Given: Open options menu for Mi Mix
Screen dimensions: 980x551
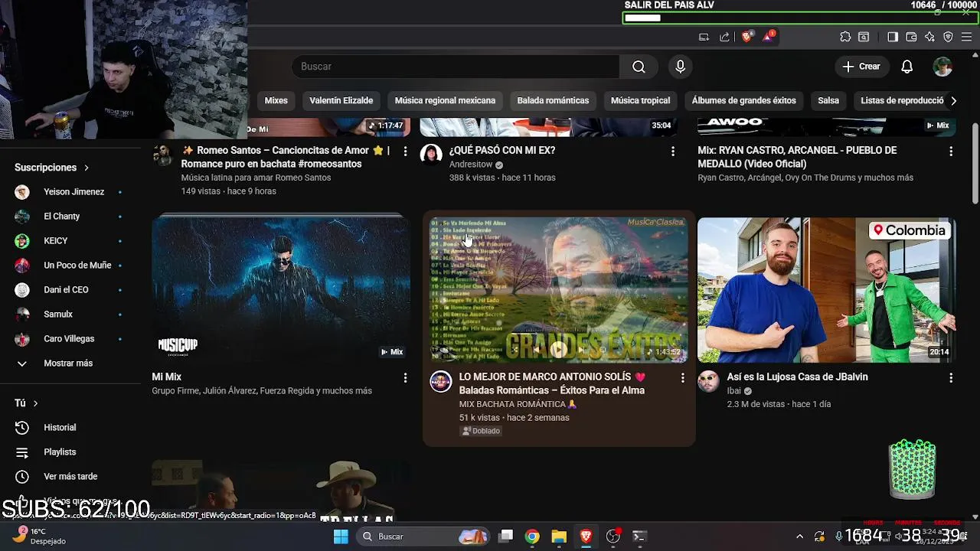Looking at the screenshot, I should tap(405, 378).
